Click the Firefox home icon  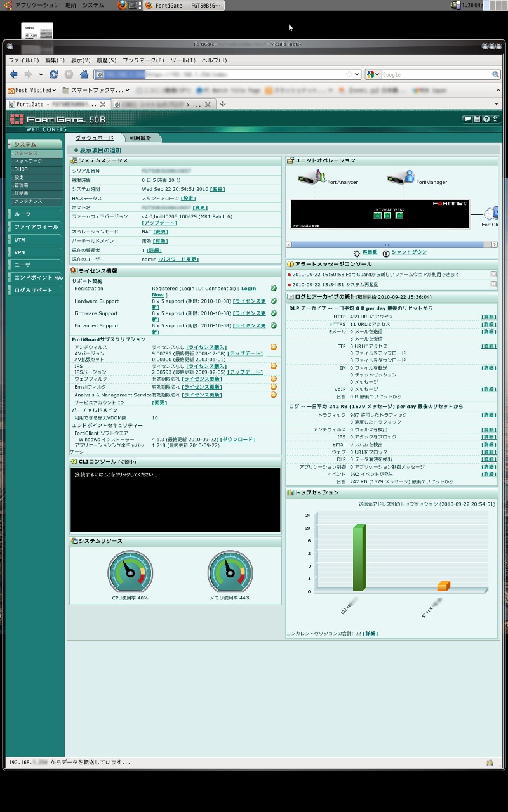click(x=84, y=74)
